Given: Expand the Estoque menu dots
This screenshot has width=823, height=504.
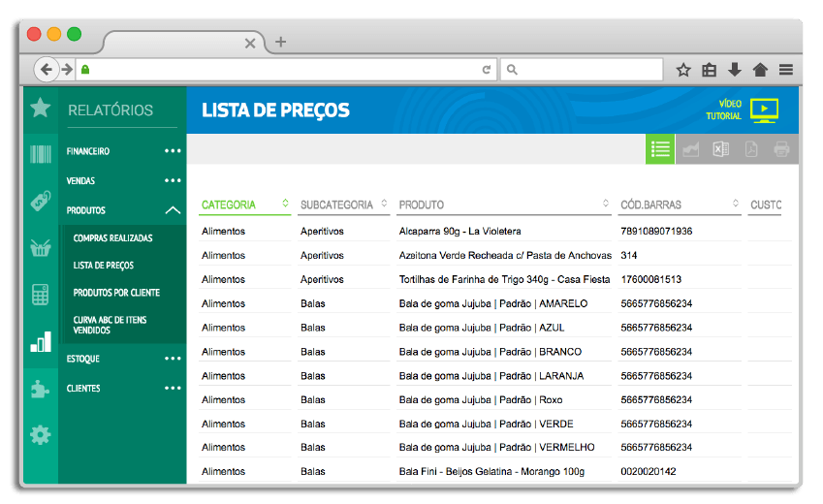Looking at the screenshot, I should coord(173,358).
